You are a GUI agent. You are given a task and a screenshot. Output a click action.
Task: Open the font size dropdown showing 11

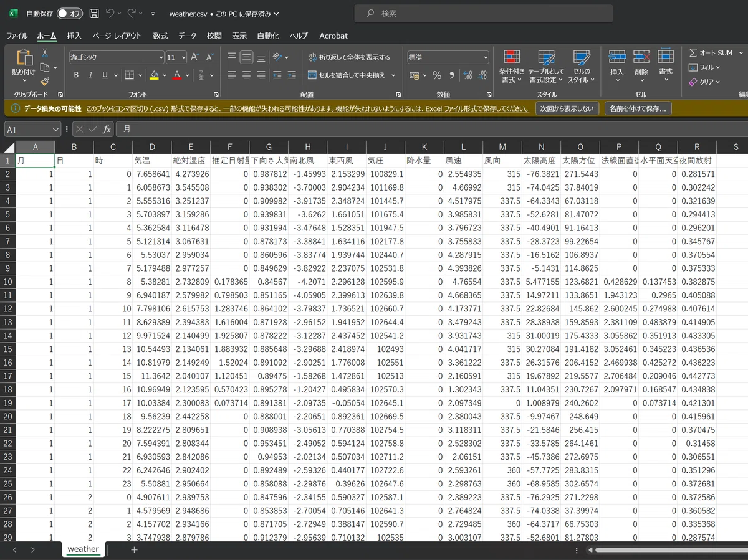pos(182,57)
